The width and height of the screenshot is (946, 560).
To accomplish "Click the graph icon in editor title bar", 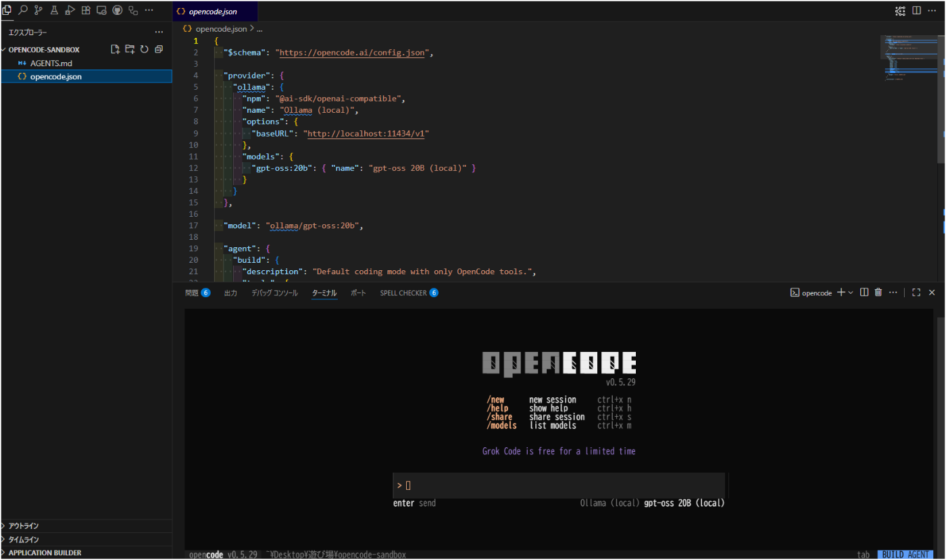I will tap(900, 11).
